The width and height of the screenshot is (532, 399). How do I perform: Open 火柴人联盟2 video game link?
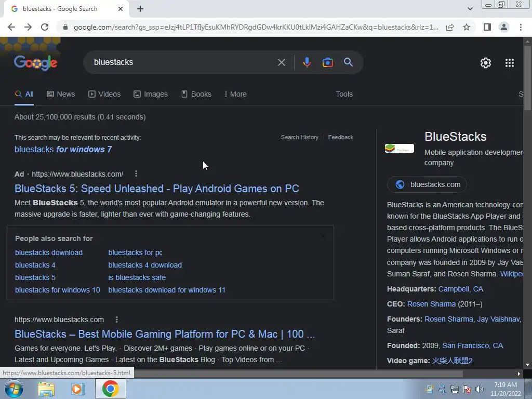pyautogui.click(x=453, y=361)
